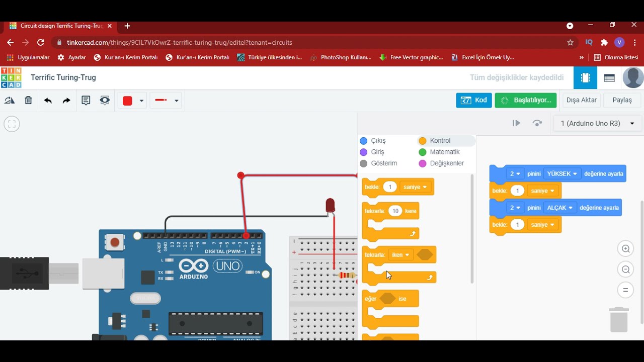Open the wire type dropdown
644x362 pixels.
167,101
